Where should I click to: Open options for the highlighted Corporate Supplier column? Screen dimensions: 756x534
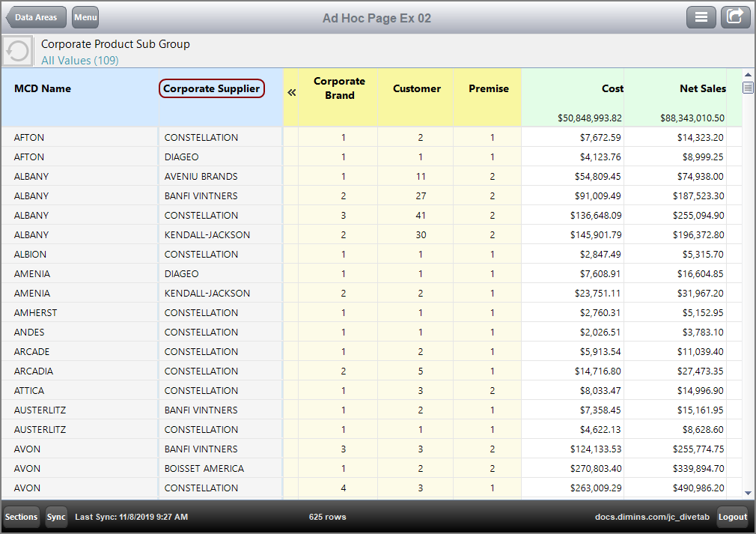212,88
